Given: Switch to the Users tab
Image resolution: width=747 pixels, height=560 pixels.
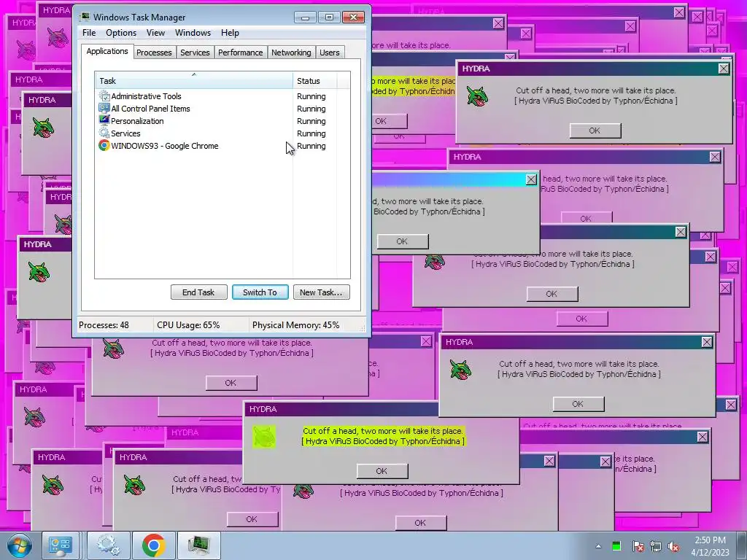Looking at the screenshot, I should click(x=330, y=52).
